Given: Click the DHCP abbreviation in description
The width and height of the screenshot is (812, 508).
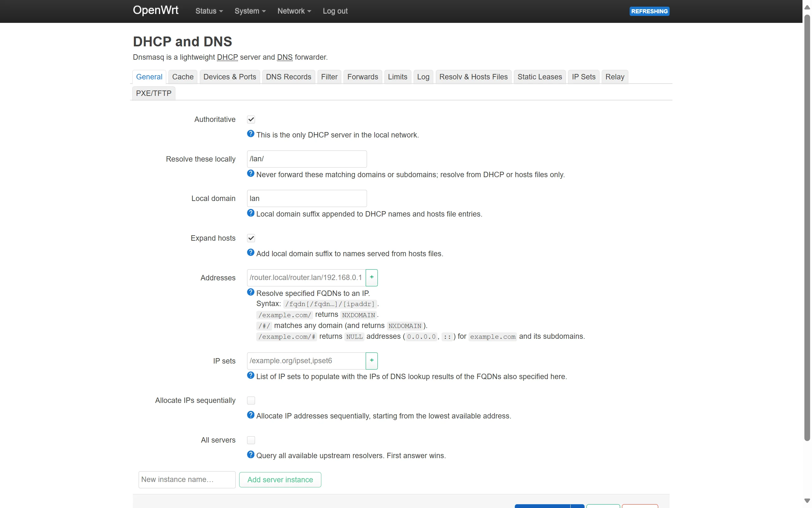Looking at the screenshot, I should (x=227, y=57).
